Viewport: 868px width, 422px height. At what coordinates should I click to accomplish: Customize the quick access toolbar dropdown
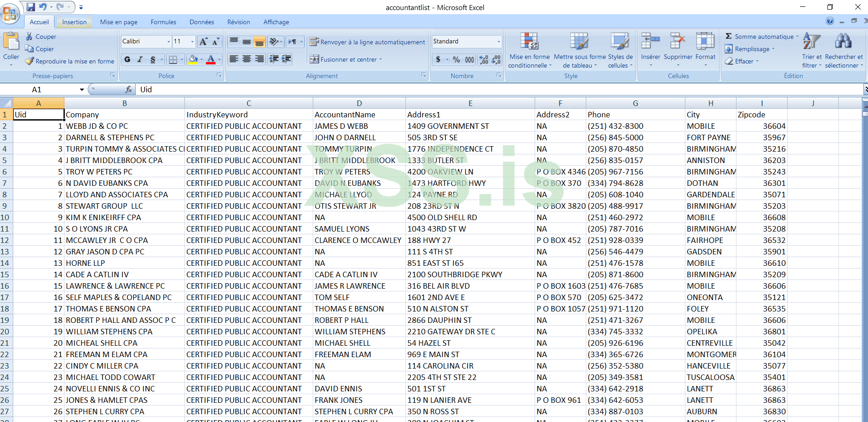point(81,7)
